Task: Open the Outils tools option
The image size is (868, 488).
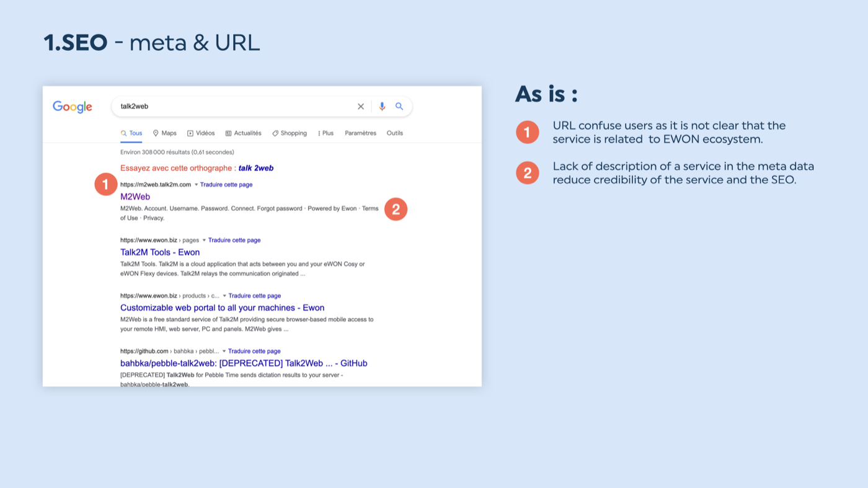Action: tap(395, 133)
